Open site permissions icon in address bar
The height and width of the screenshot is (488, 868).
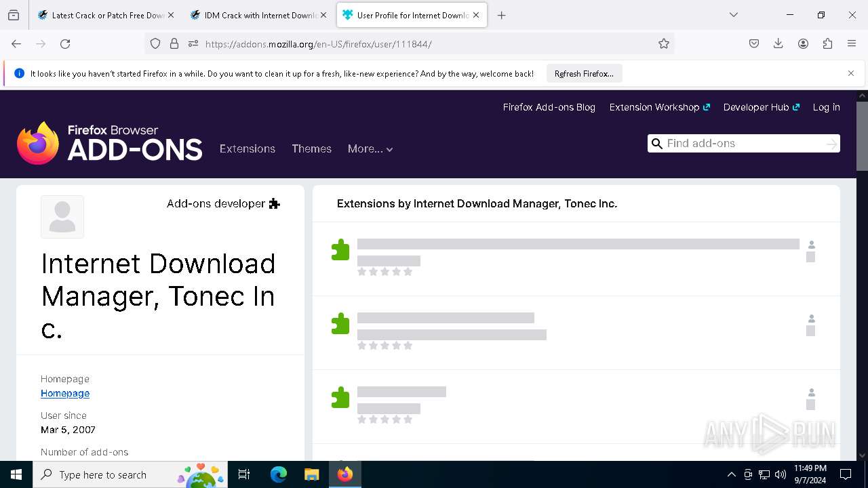click(193, 43)
